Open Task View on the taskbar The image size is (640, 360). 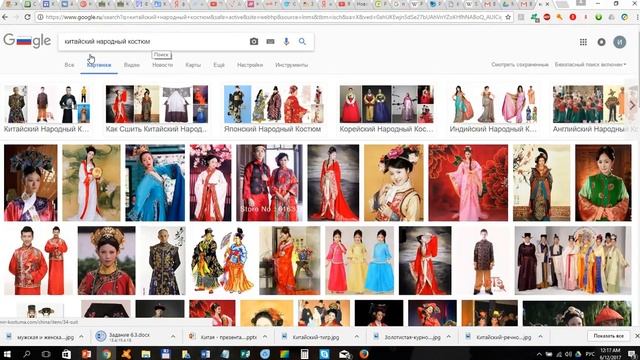pyautogui.click(x=46, y=354)
